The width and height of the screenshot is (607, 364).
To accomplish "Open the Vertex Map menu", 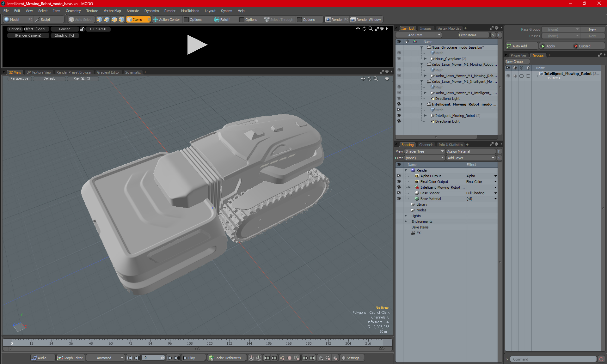I will coord(112,11).
